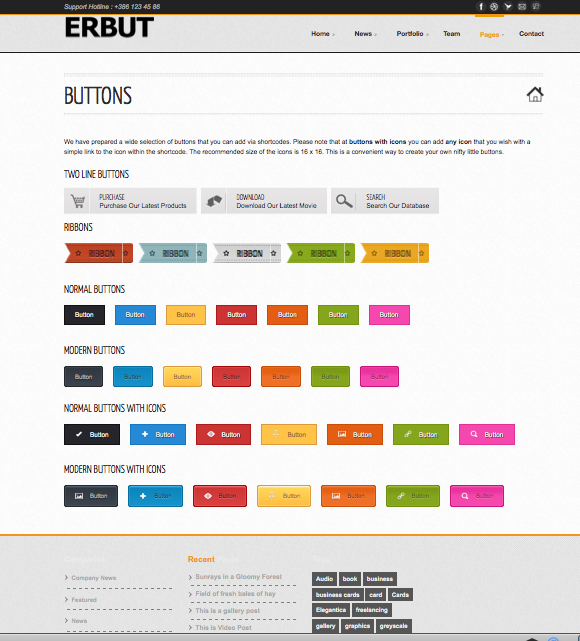580x641 pixels.
Task: Click the yellow modern Button
Action: [182, 377]
